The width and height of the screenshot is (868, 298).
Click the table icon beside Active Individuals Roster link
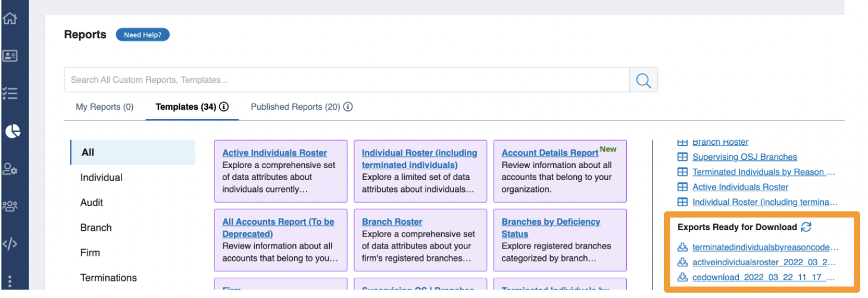click(x=683, y=187)
